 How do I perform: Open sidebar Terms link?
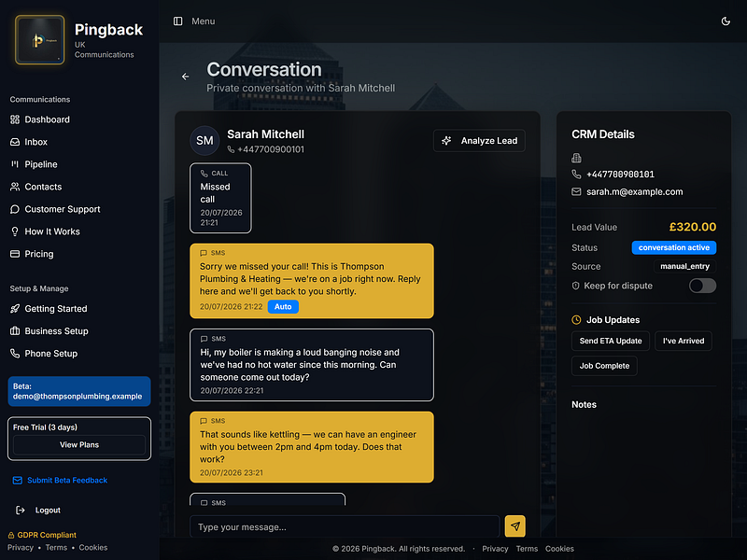point(56,548)
